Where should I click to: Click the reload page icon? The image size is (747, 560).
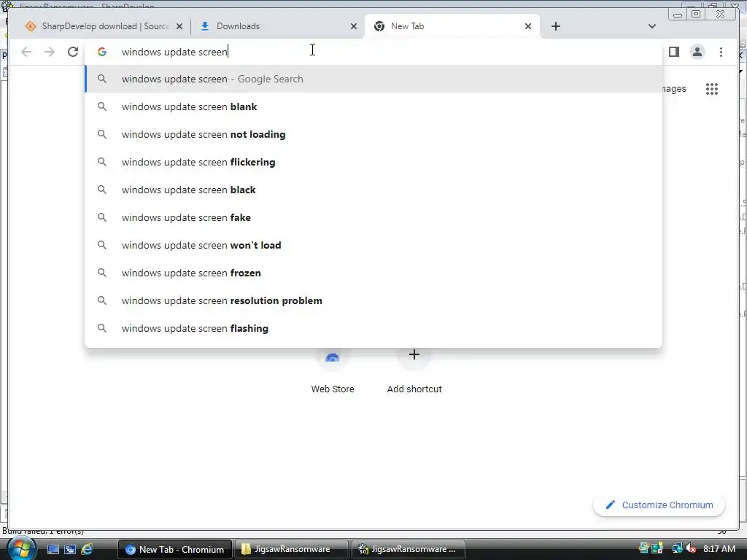pos(73,52)
